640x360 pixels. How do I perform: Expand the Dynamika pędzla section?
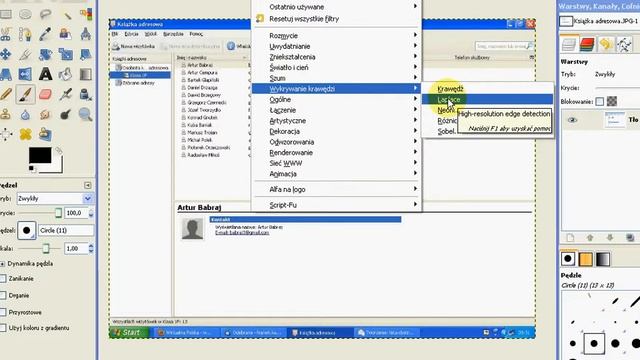2,264
